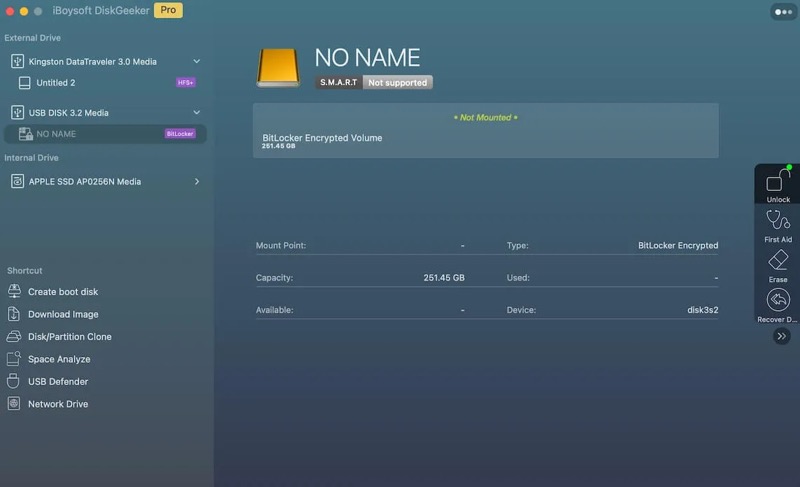This screenshot has height=487, width=800.
Task: Click the Not Mounted status text
Action: click(x=486, y=117)
